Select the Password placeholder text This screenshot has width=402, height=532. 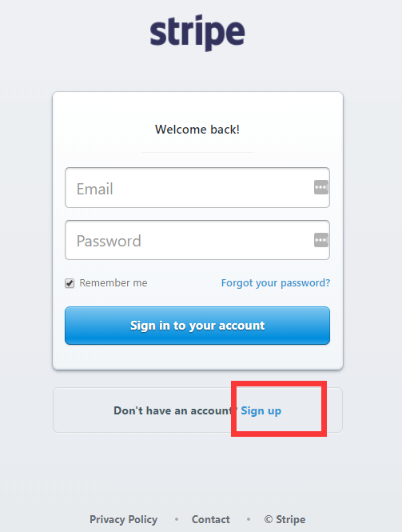coord(109,242)
